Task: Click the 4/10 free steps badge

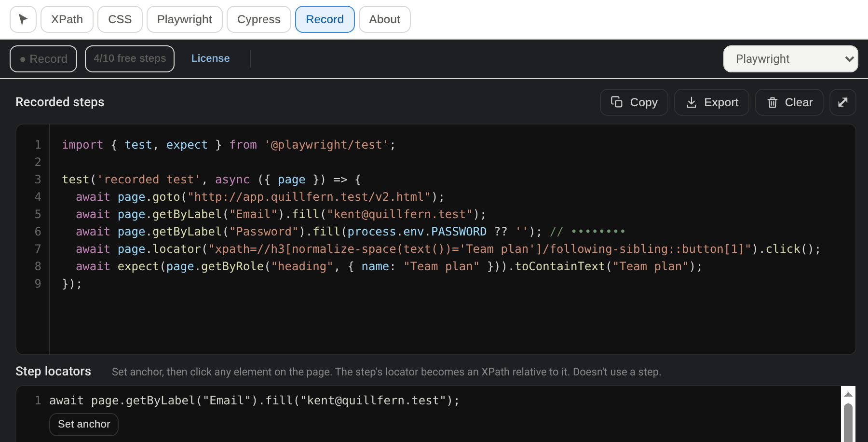Action: 130,59
